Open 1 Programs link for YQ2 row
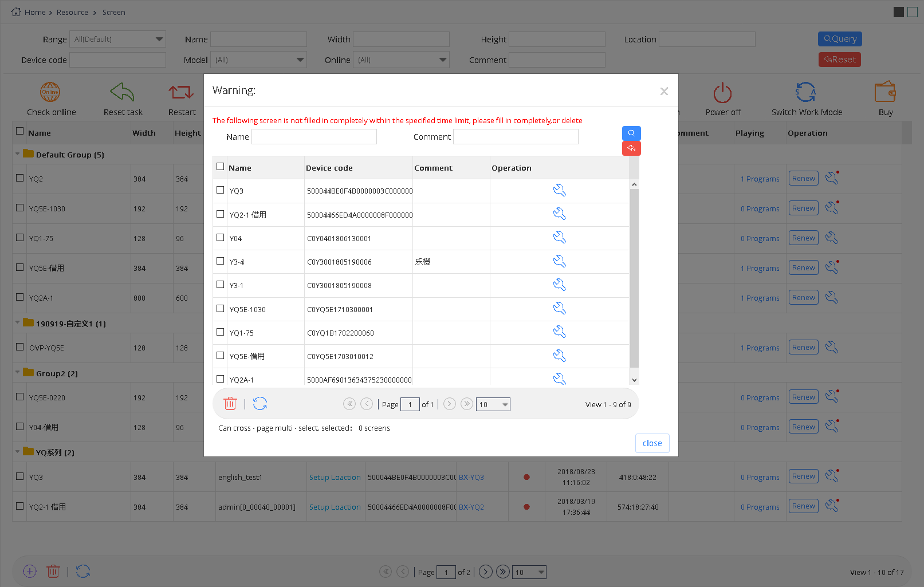The image size is (924, 587). click(x=760, y=179)
